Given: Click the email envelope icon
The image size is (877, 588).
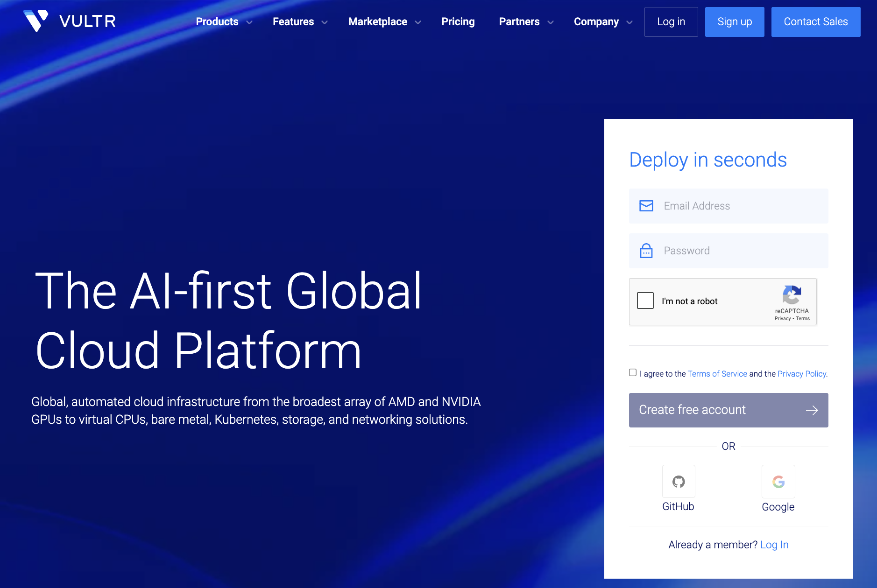Looking at the screenshot, I should (x=646, y=205).
